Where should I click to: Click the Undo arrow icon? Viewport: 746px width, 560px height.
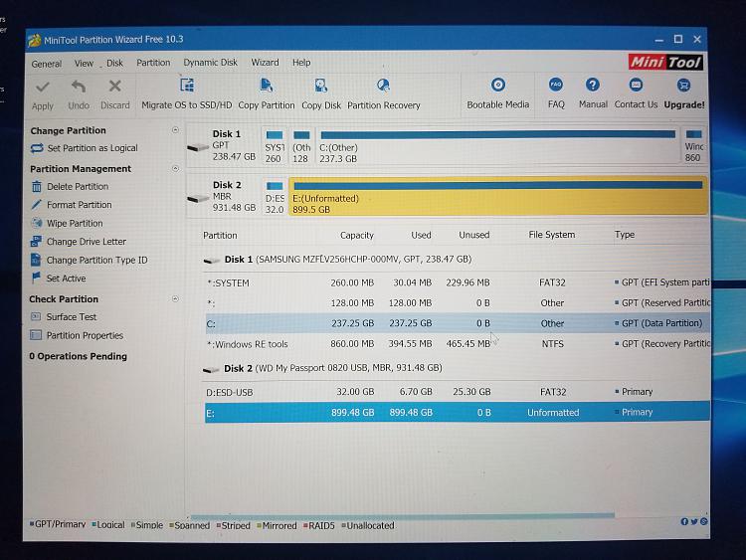click(x=79, y=87)
